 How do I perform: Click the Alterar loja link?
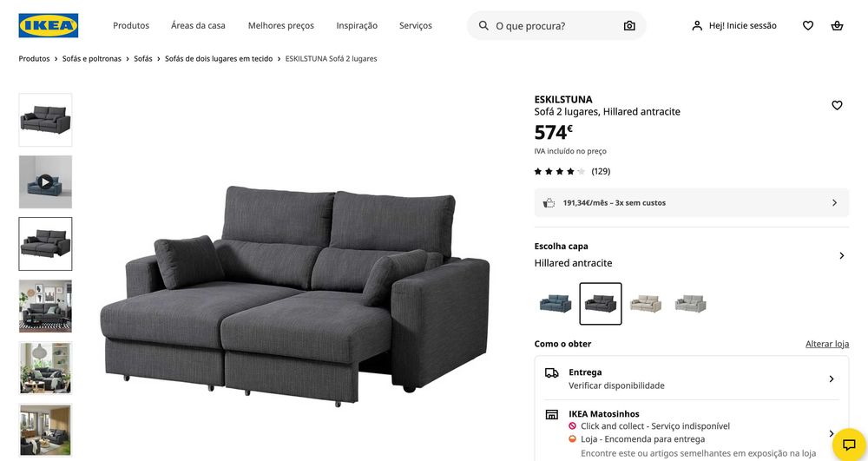click(827, 344)
